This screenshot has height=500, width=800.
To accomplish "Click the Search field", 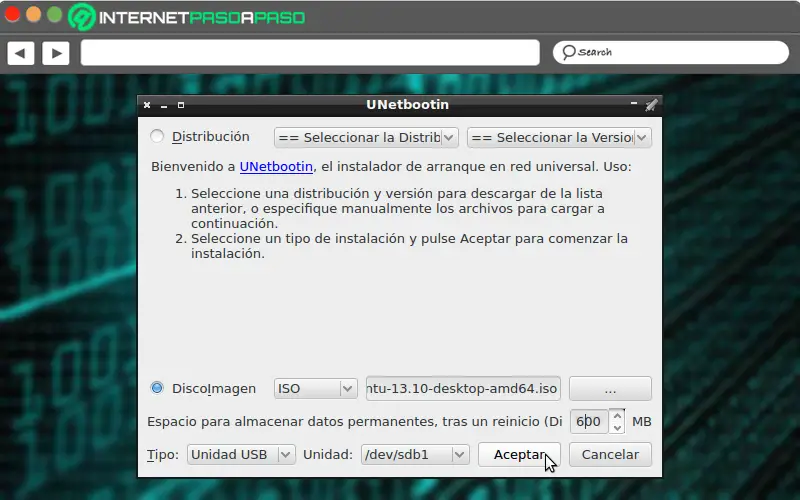I will tap(671, 53).
